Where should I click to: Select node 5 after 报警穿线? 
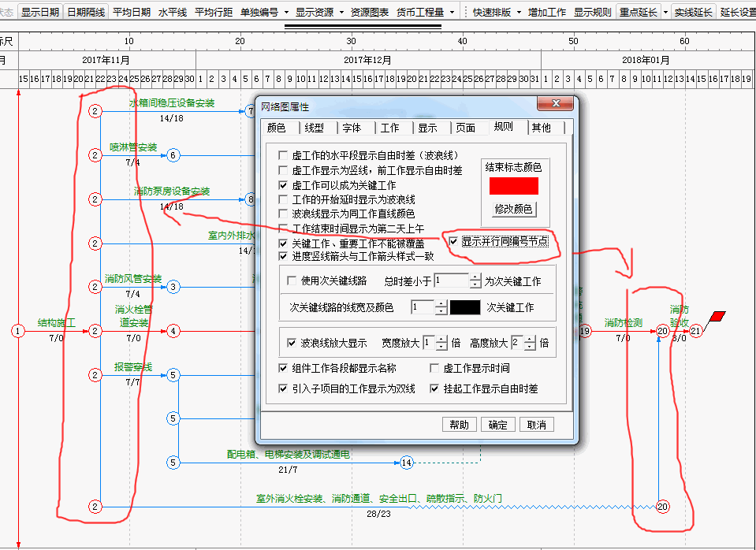pos(173,375)
